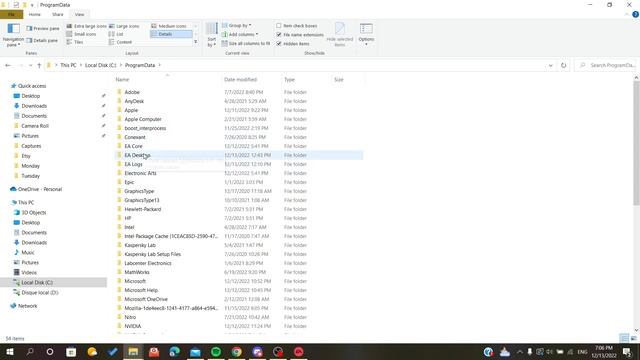Viewport: 640px width, 360px height.
Task: Open Google Chrome from taskbar
Action: pyautogui.click(x=237, y=352)
